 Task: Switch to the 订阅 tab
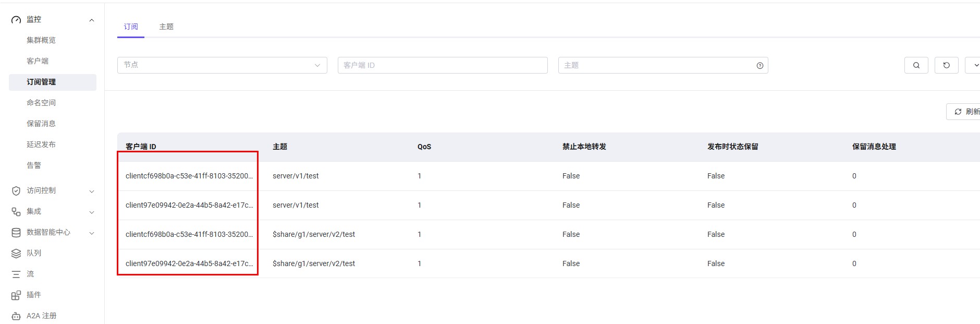[x=131, y=27]
